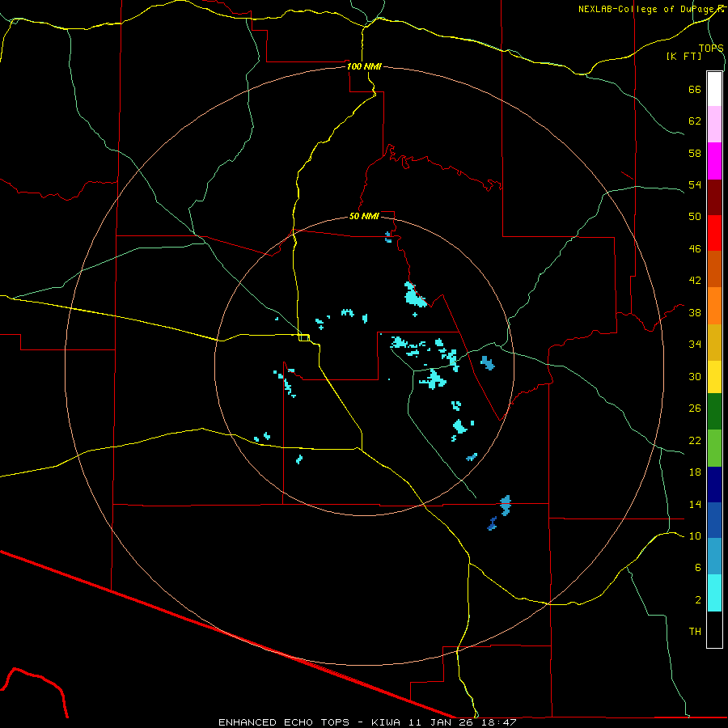Click the NEXLAB-College of DuPage credit text
Image resolution: width=728 pixels, height=728 pixels.
[x=650, y=9]
